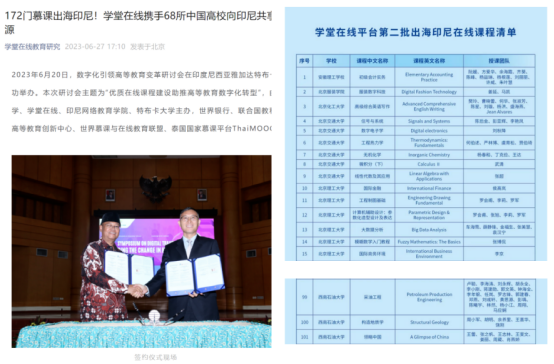Select the 课程中文名称 column header

[372, 61]
